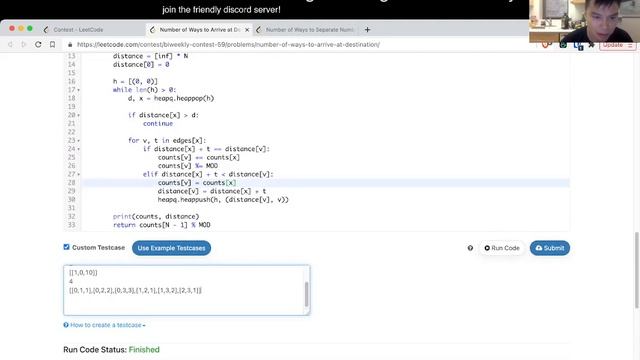This screenshot has width=640, height=360.
Task: Select the Number of Ways to Arrive tab
Action: [199, 30]
